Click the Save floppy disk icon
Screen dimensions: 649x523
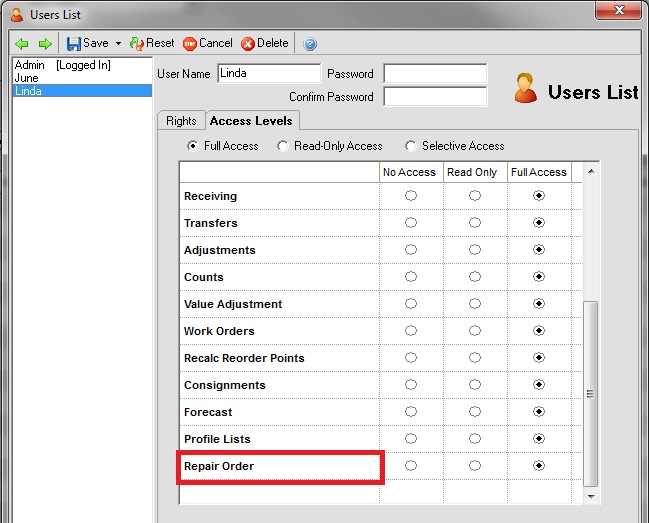click(x=74, y=44)
